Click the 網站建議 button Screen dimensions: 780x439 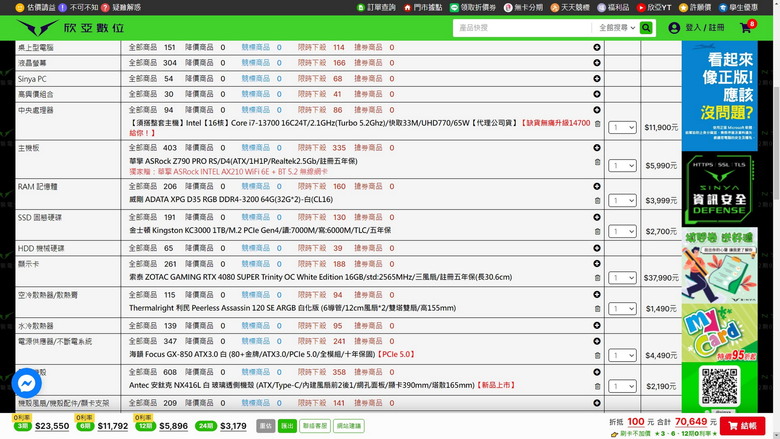pos(349,426)
